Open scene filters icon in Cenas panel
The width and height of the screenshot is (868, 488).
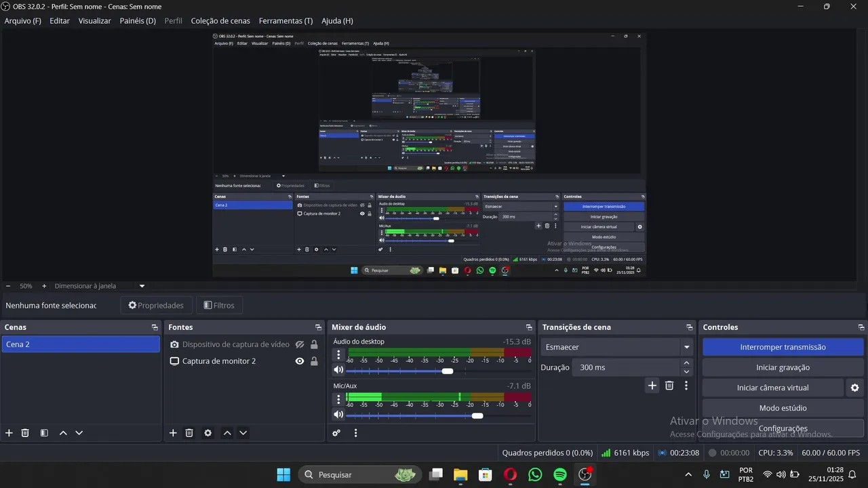[44, 433]
